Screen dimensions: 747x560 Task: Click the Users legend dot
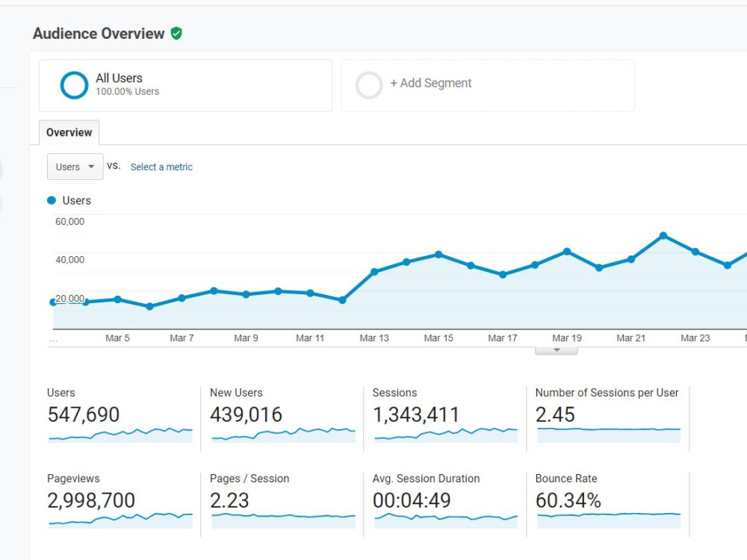[x=52, y=200]
